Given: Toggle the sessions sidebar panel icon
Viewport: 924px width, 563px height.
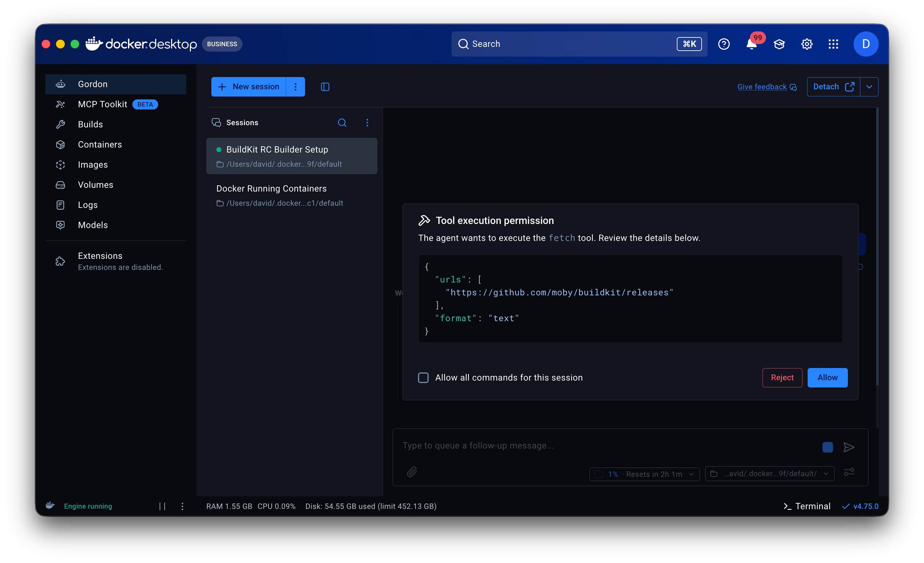Looking at the screenshot, I should [325, 86].
